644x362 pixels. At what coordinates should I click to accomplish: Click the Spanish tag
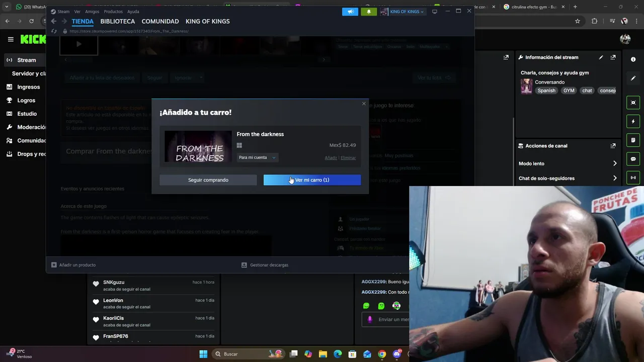(546, 90)
